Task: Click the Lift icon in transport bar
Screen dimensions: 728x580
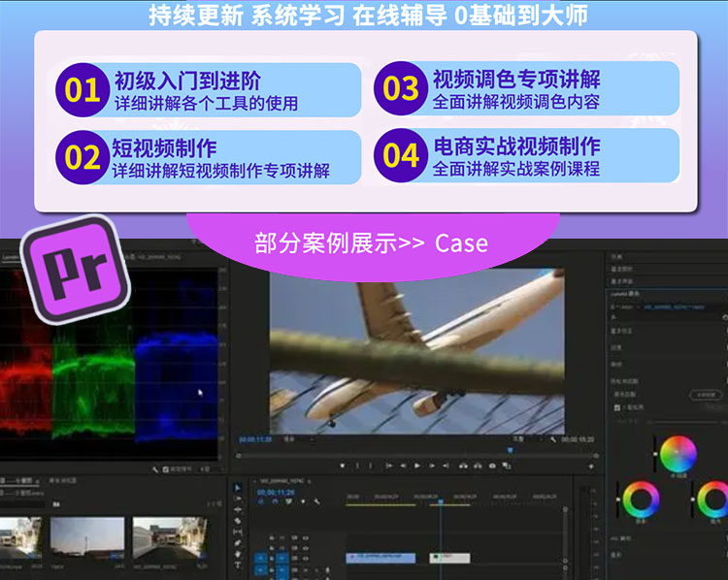Action: click(x=463, y=466)
